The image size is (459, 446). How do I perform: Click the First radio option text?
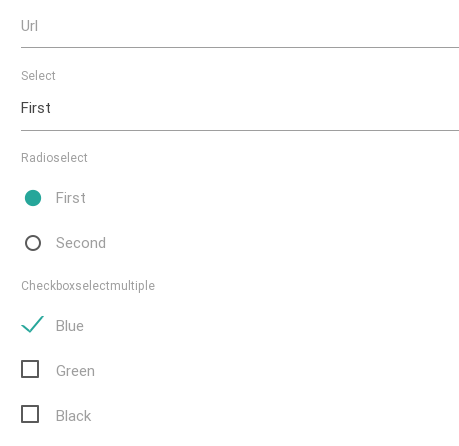(70, 198)
